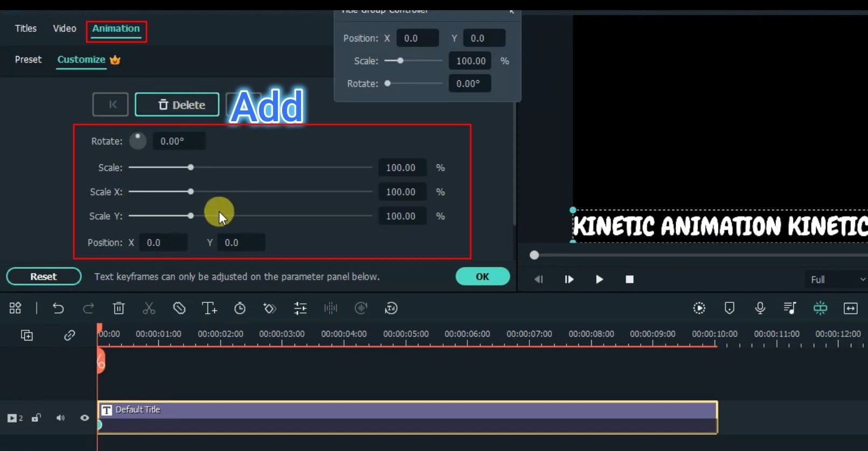Viewport: 868px width, 451px height.
Task: Click the T+ Add Text icon
Action: pos(209,308)
